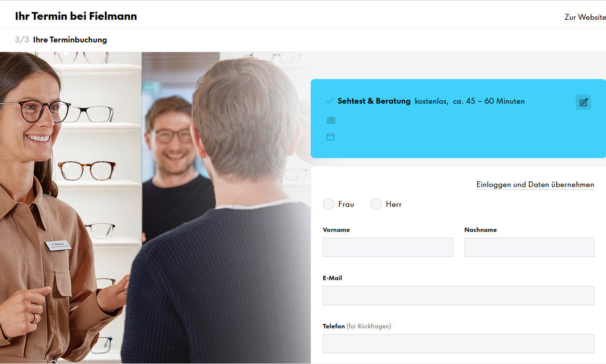Click the Sehtest & Beratung service title

(374, 101)
